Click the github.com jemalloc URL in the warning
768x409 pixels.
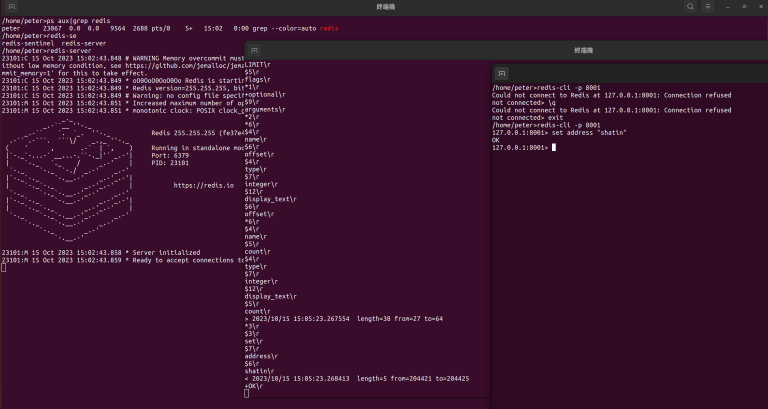tap(184, 66)
